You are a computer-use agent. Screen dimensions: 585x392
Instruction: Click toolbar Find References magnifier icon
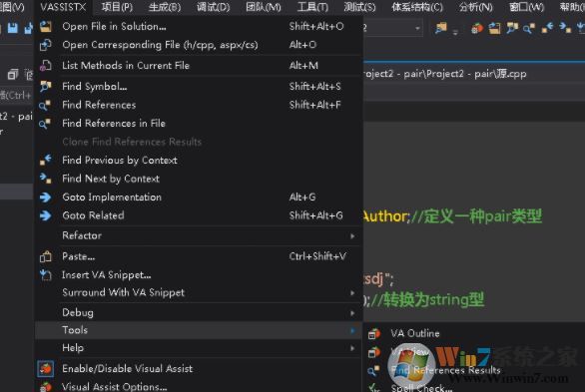[529, 28]
